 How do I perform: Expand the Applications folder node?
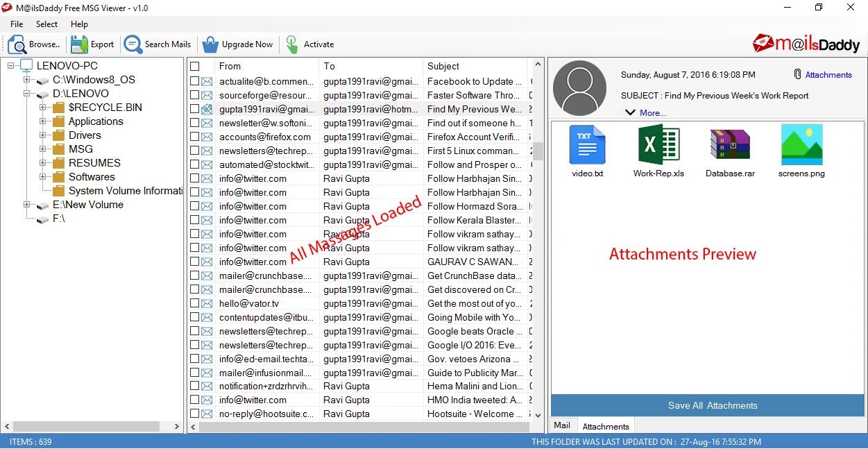43,121
